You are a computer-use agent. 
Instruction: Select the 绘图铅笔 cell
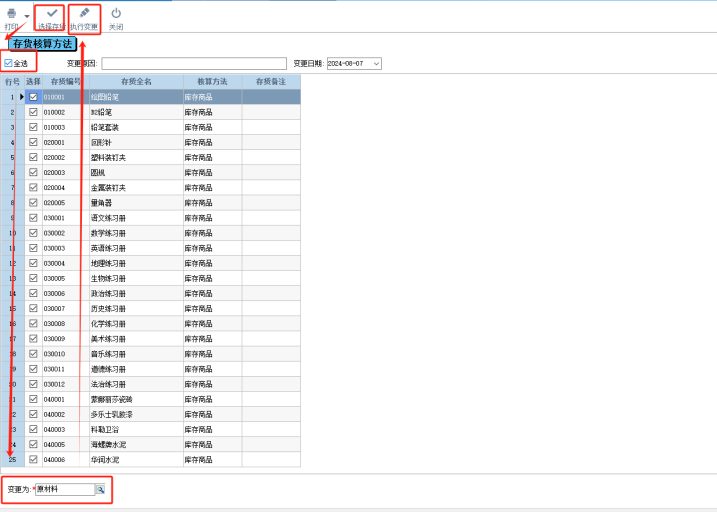tap(136, 97)
